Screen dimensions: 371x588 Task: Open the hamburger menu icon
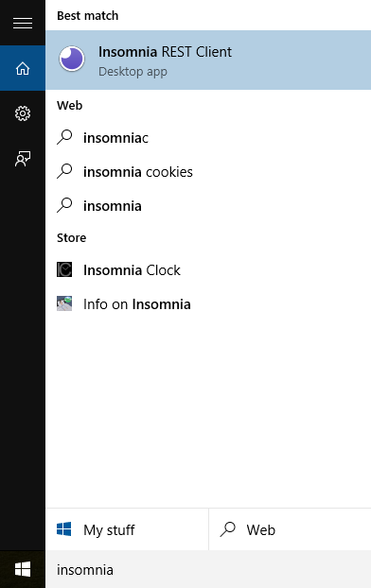click(x=23, y=23)
